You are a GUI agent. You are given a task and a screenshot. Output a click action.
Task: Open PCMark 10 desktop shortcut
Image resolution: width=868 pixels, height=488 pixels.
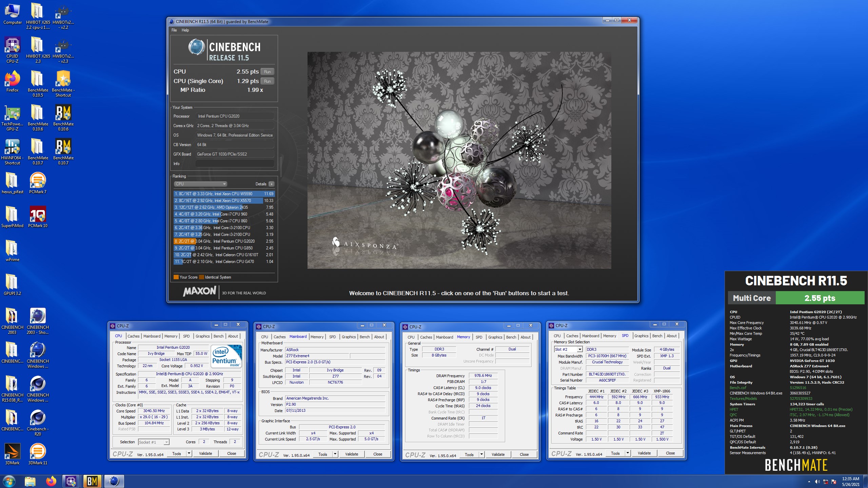coord(38,217)
